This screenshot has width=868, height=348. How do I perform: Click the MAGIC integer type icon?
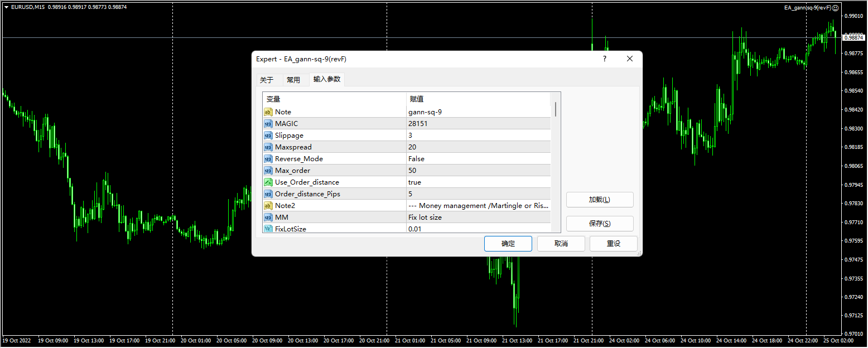[x=268, y=124]
